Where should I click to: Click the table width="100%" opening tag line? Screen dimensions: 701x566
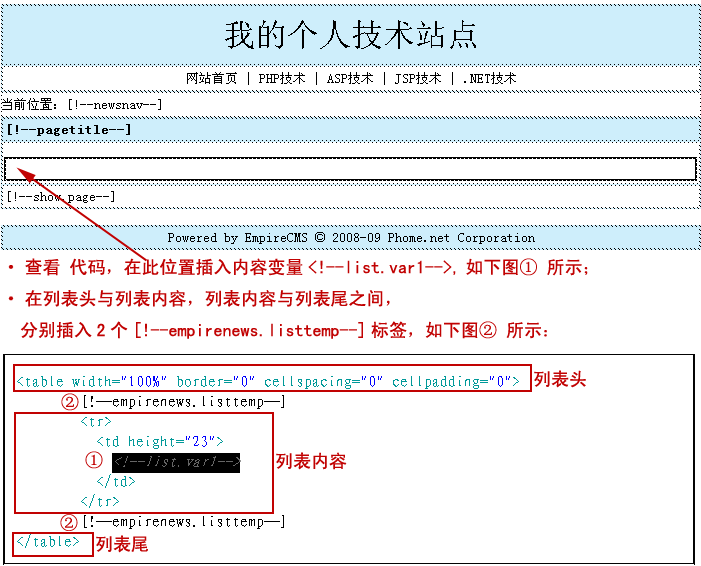pyautogui.click(x=268, y=381)
